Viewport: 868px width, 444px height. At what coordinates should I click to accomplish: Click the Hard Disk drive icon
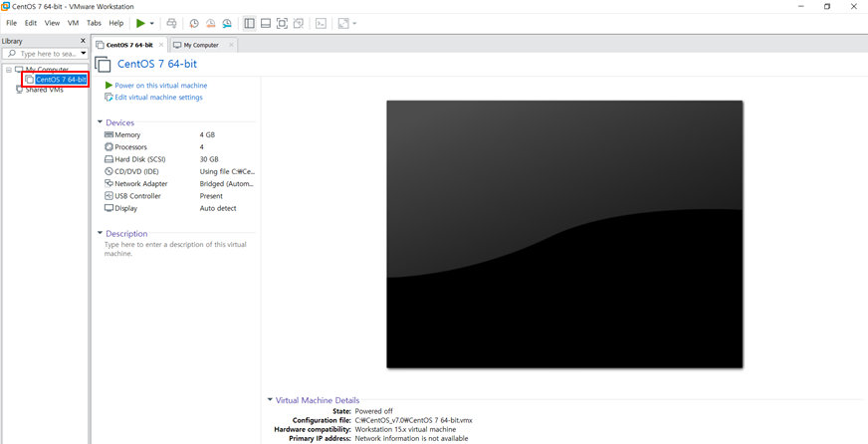click(x=108, y=159)
